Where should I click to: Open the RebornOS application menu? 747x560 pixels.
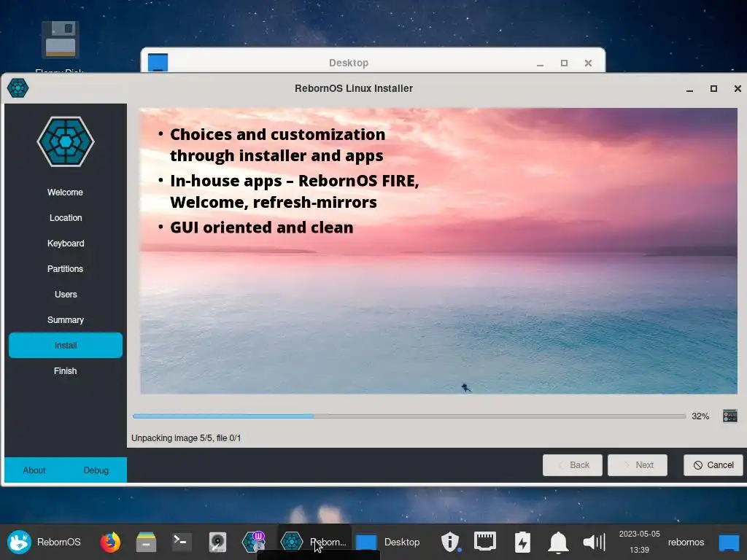pyautogui.click(x=44, y=542)
